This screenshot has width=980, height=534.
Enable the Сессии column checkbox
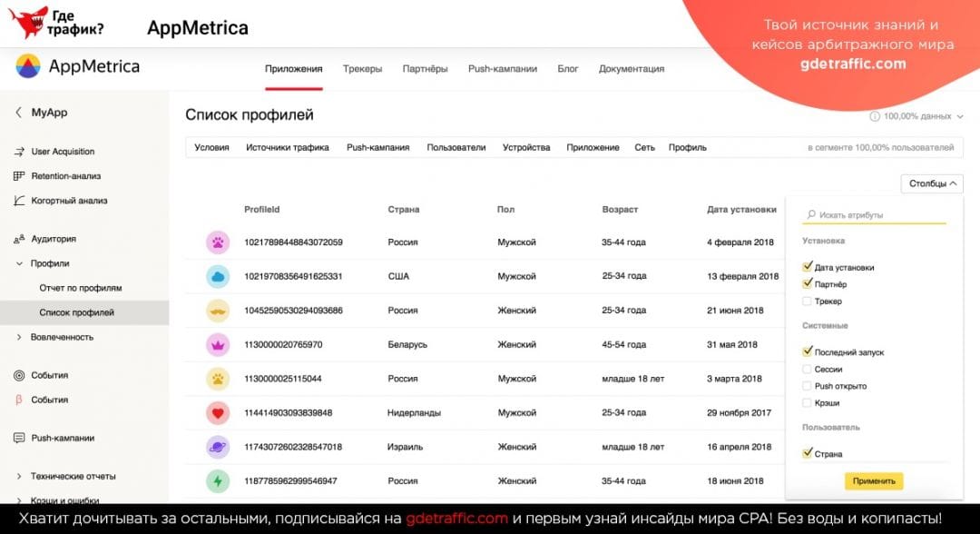pyautogui.click(x=807, y=369)
